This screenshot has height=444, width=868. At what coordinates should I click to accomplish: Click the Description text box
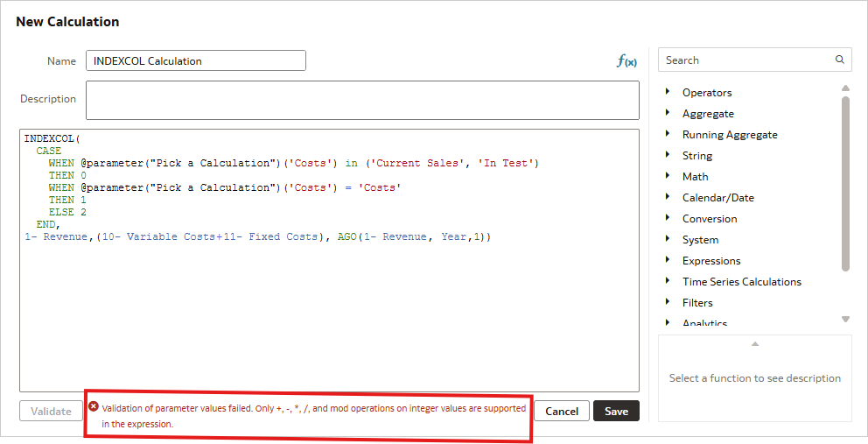[362, 101]
